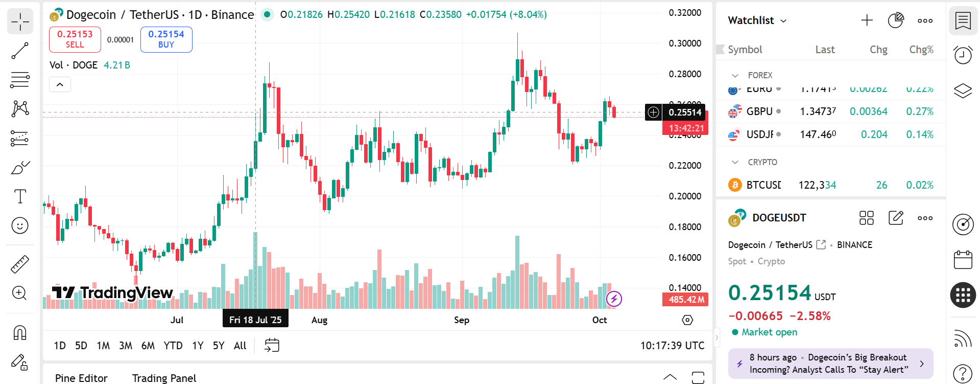Click the 0.25154 BUY button

coord(166,39)
